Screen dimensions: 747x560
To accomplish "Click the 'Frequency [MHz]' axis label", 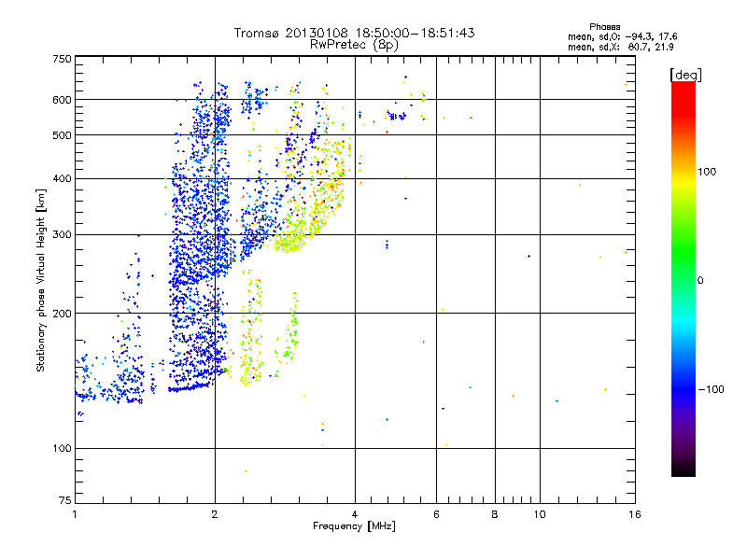I will (355, 526).
